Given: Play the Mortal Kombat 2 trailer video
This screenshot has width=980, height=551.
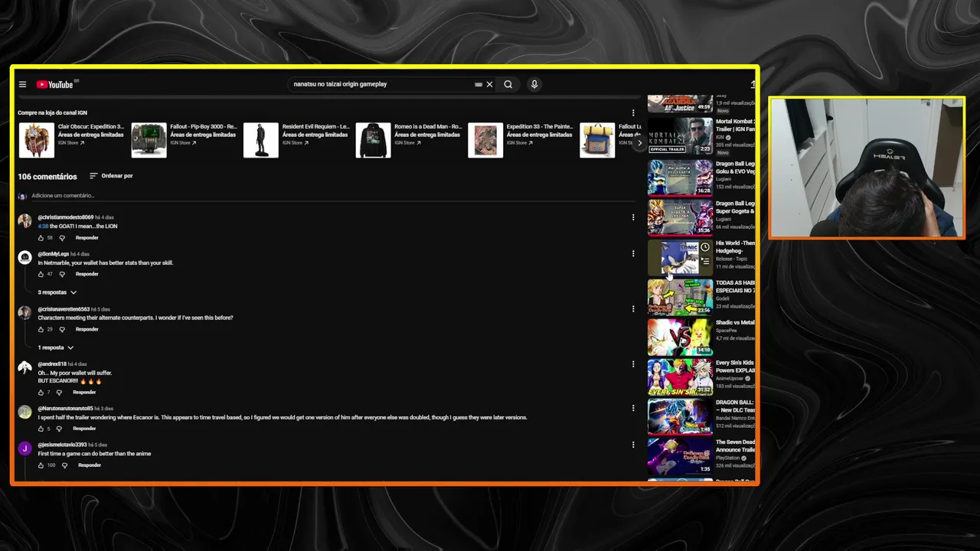Looking at the screenshot, I should [681, 136].
